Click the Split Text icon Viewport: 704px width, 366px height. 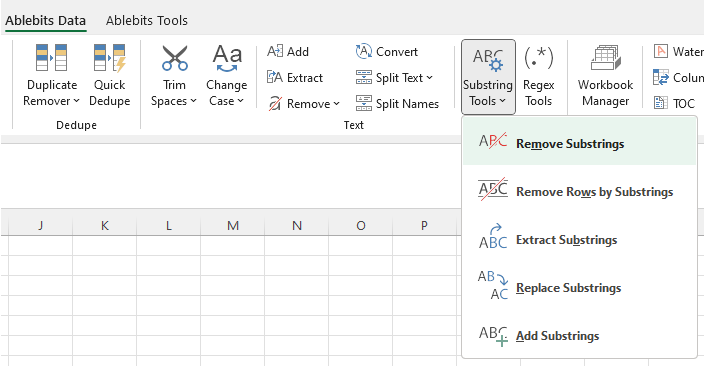pos(364,77)
